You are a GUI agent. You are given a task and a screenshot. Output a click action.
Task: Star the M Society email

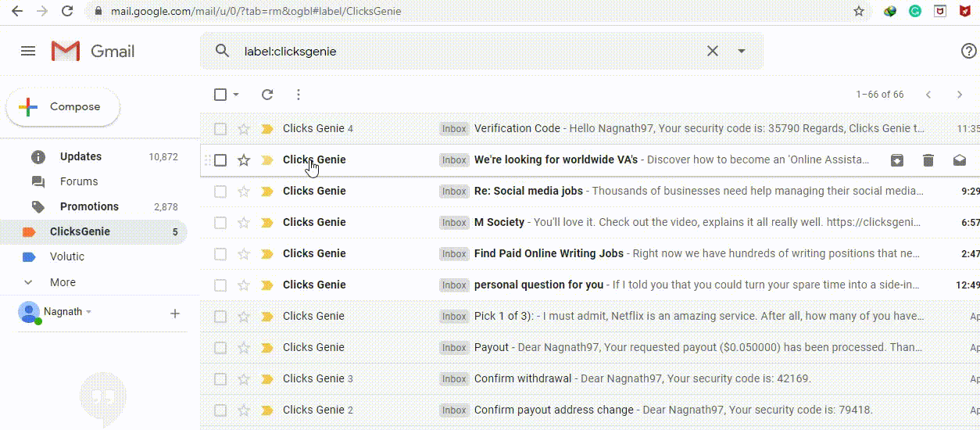[244, 223]
